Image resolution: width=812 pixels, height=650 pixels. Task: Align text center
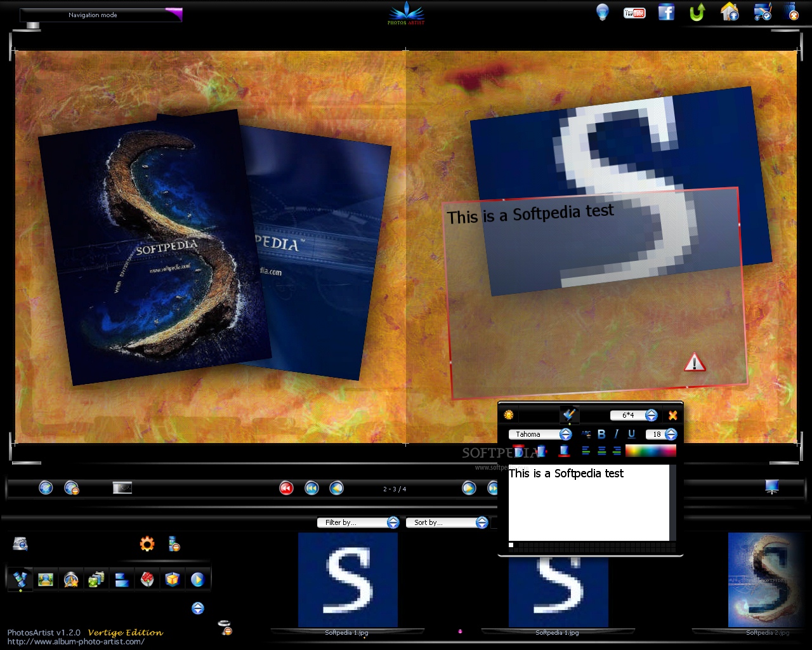[x=601, y=451]
